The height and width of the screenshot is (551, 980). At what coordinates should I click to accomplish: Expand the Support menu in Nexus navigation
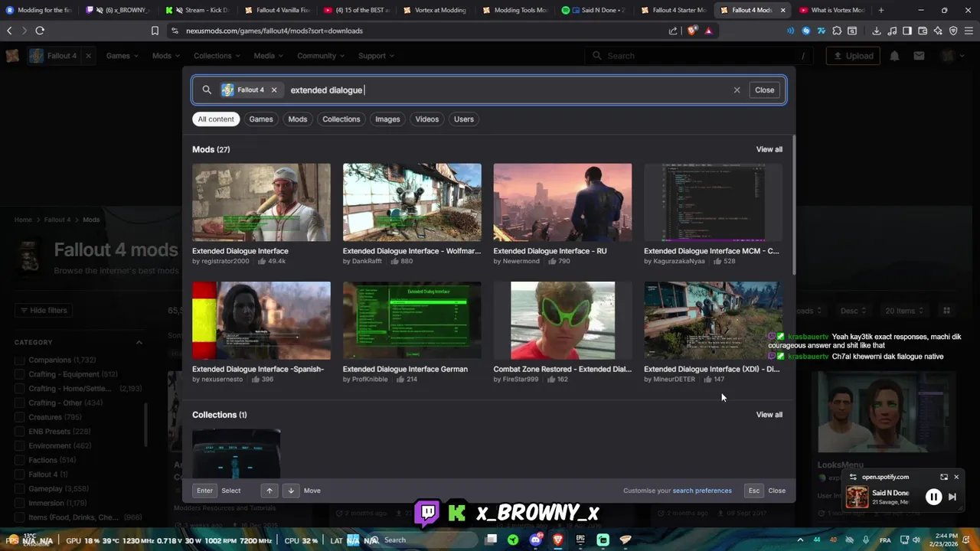coord(376,56)
